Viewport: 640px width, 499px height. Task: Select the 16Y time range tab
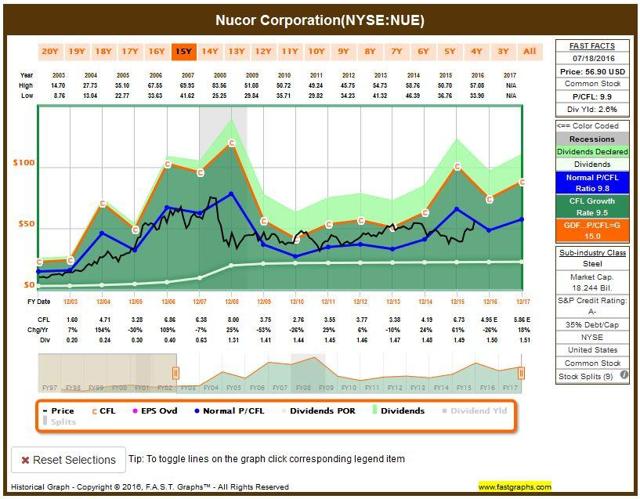coord(156,51)
